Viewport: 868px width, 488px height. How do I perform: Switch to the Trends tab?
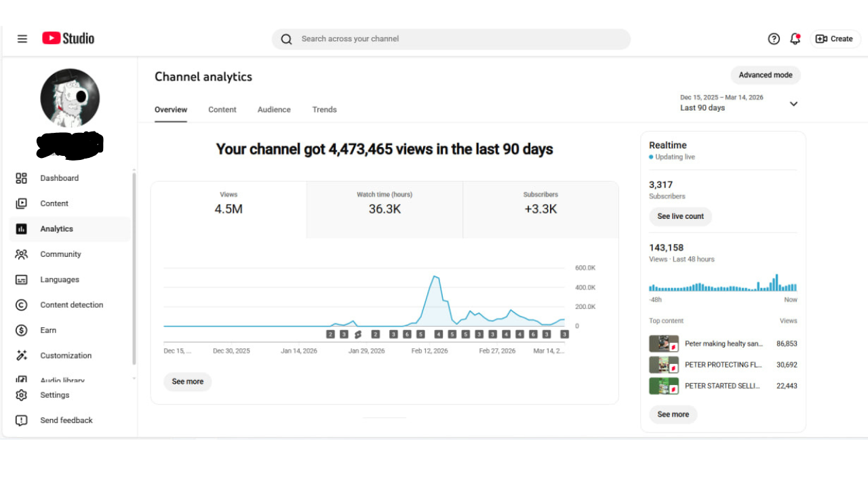click(324, 110)
